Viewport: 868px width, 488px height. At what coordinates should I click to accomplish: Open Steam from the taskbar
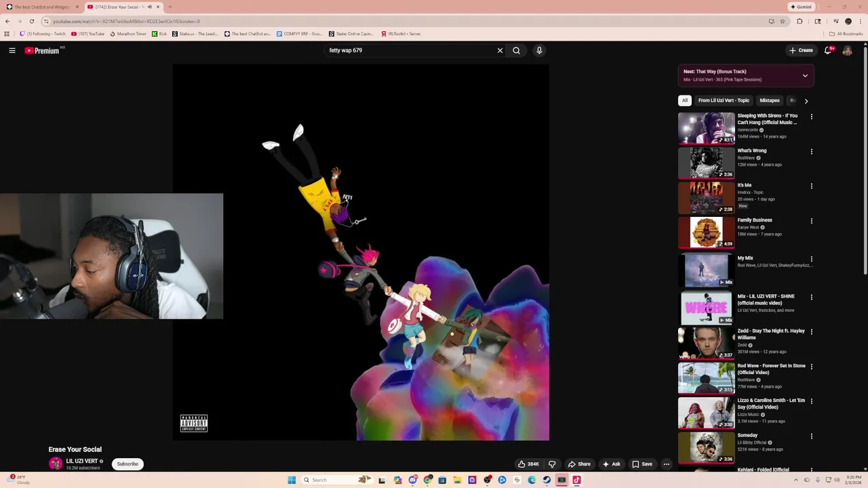tap(547, 480)
